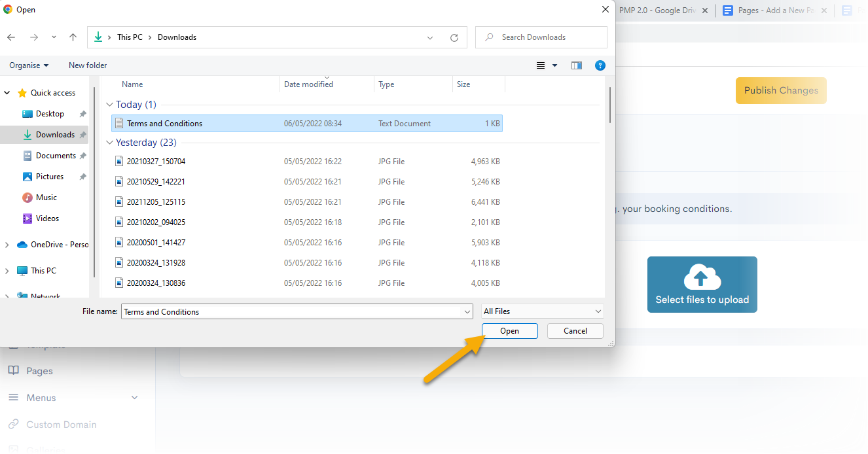This screenshot has height=454, width=868.
Task: Open the blue Help question mark
Action: pos(600,65)
